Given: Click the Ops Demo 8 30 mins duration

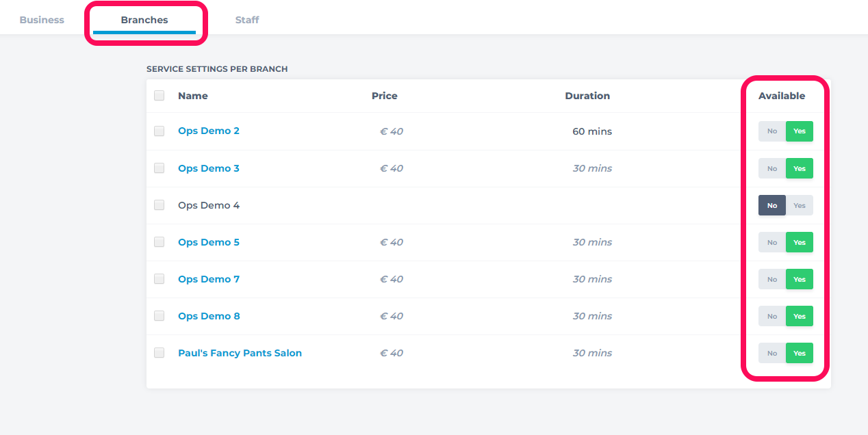Looking at the screenshot, I should 592,316.
